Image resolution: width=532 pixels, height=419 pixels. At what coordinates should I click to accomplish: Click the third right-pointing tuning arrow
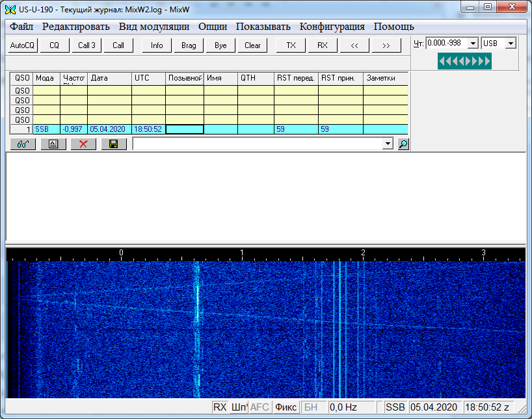481,61
